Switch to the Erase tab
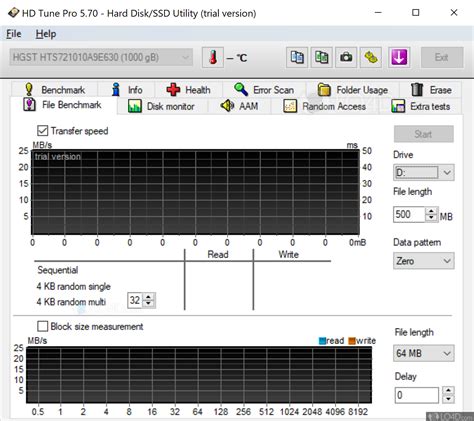This screenshot has height=421, width=474. coord(431,90)
